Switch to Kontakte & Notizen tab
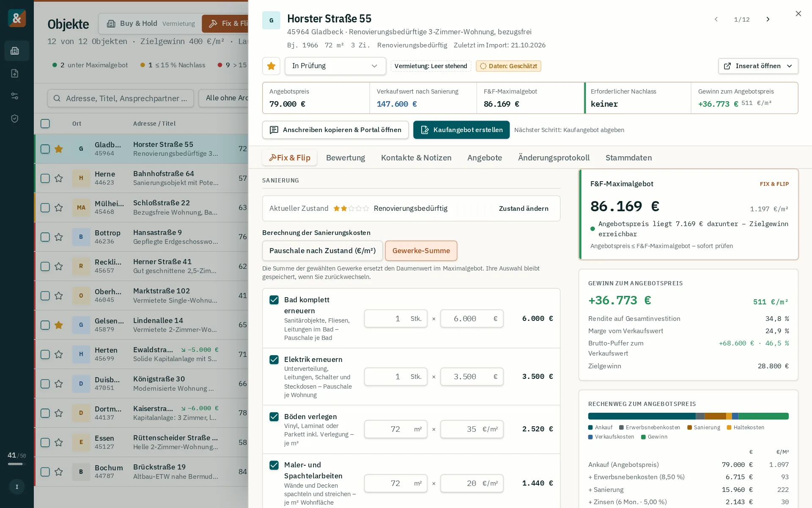 pyautogui.click(x=416, y=158)
